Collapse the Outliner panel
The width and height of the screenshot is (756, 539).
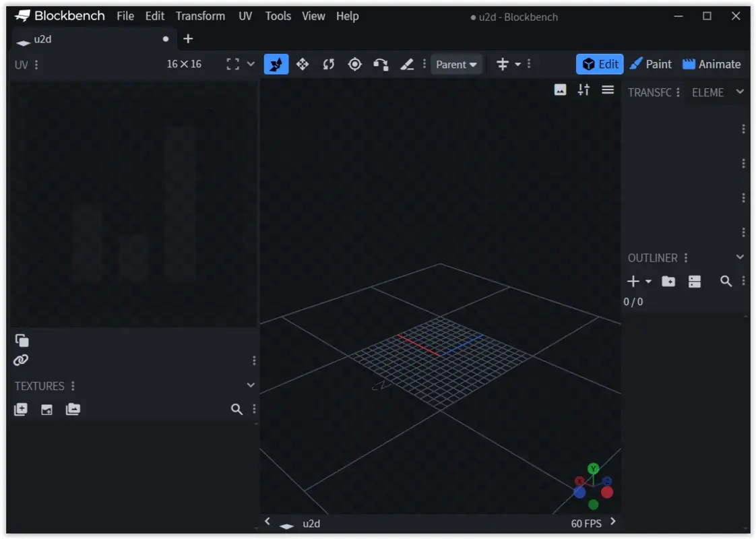[x=740, y=257]
